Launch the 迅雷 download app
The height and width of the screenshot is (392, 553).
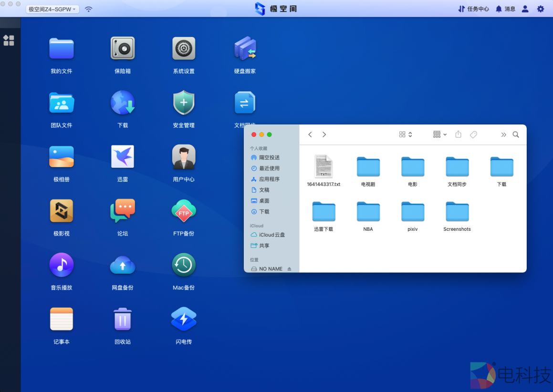click(123, 156)
